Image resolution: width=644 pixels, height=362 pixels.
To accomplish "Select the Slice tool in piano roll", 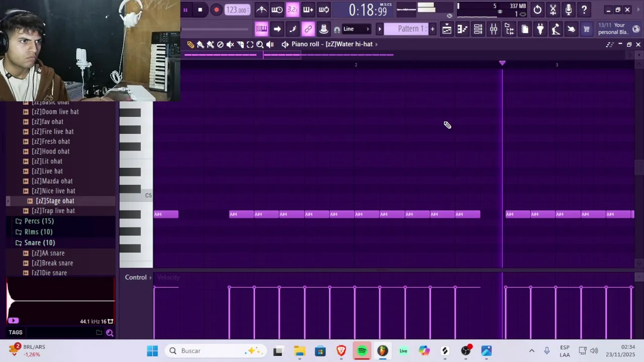I will tap(240, 44).
